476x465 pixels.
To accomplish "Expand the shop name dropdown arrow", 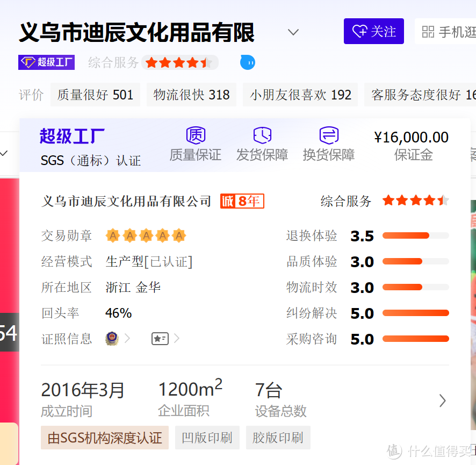I will [293, 32].
